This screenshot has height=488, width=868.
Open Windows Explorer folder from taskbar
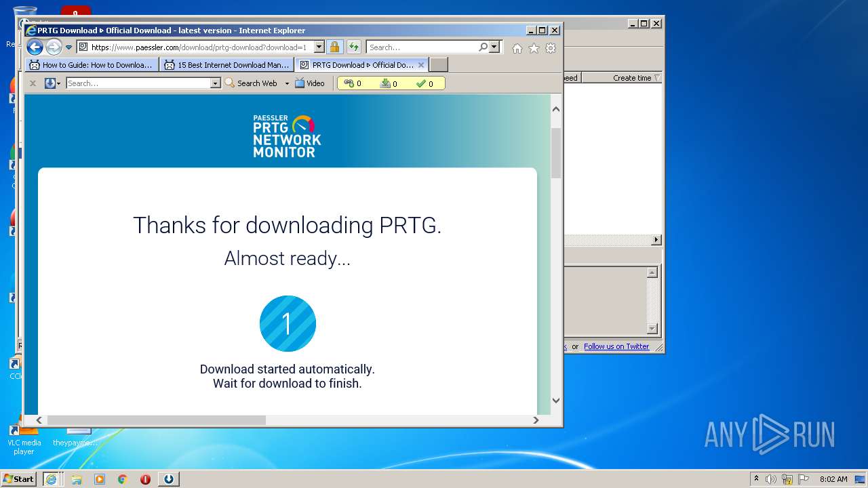(77, 479)
